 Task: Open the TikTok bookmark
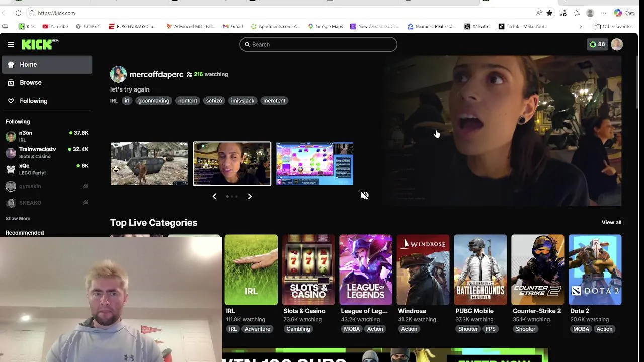(523, 26)
